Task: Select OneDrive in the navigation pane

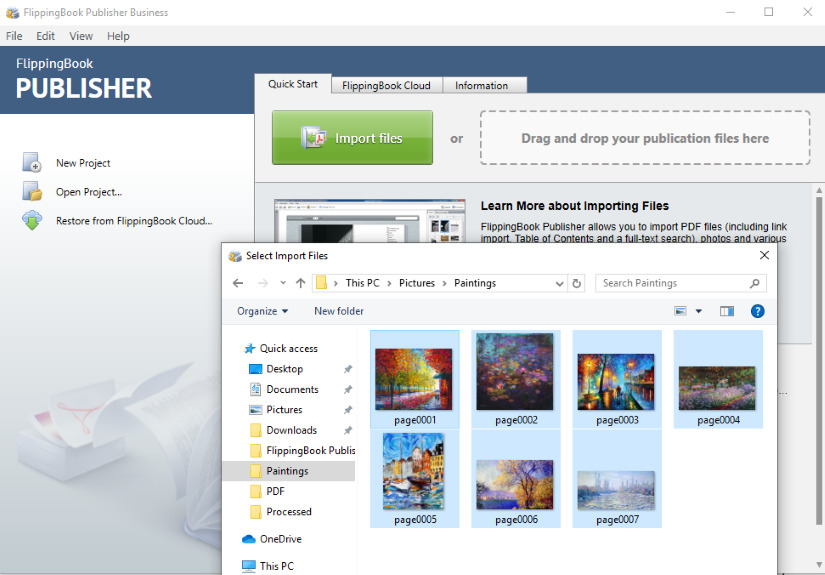Action: coord(280,539)
